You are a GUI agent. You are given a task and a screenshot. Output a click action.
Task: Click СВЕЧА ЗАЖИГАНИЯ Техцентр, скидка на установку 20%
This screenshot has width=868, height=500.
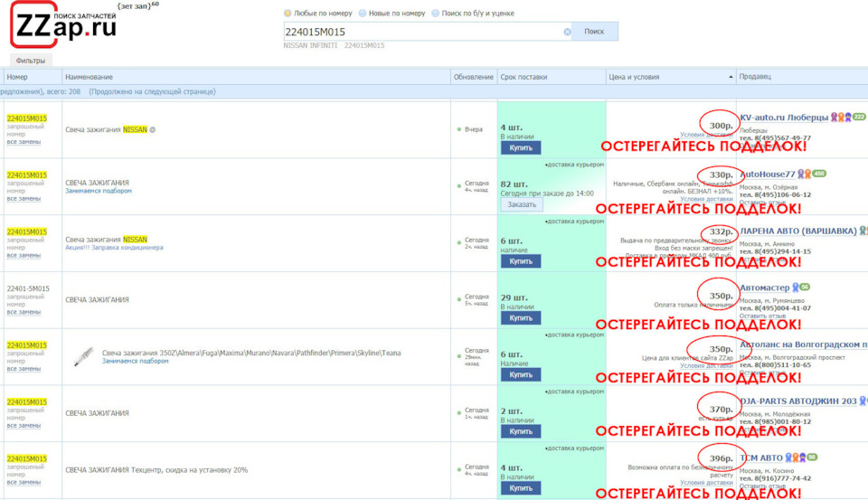pos(156,470)
